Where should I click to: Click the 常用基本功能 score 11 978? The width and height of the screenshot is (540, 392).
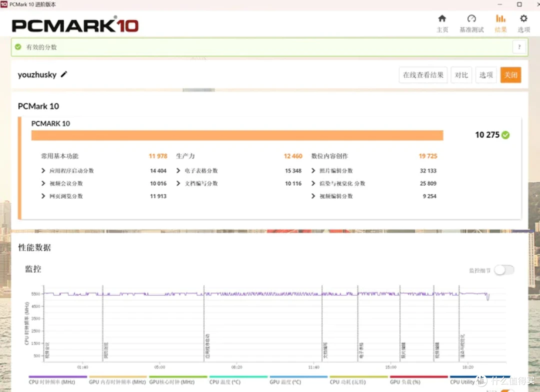(x=158, y=156)
